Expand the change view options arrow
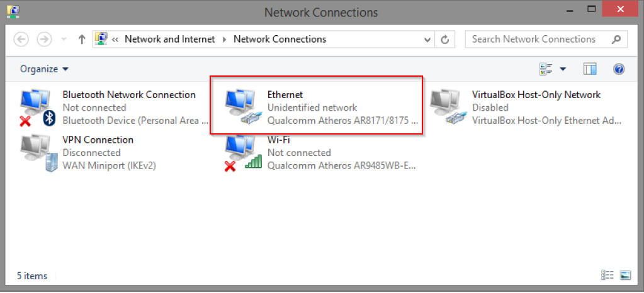Viewport: 644px width, 293px height. click(563, 69)
